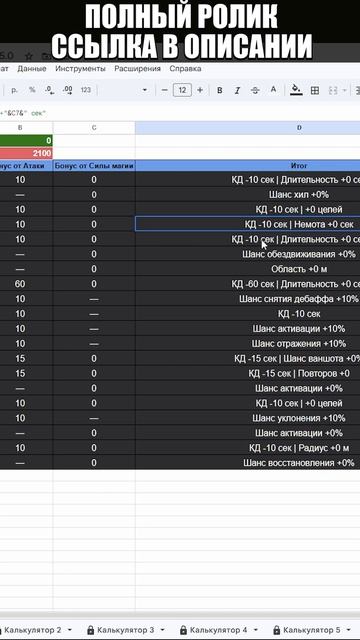Toggle italic formatting

tap(237, 90)
